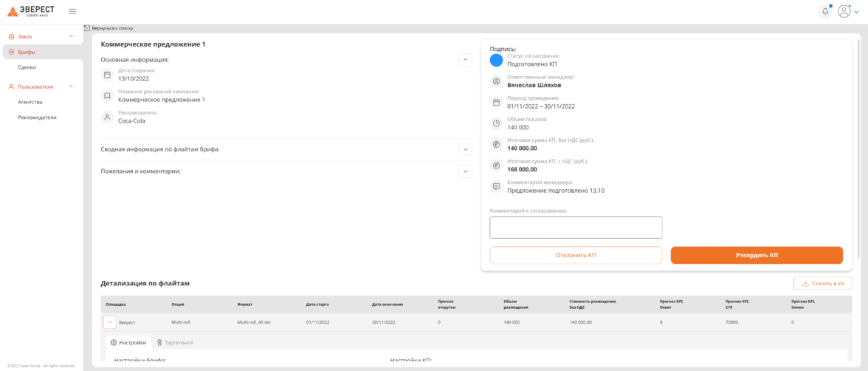This screenshot has width=868, height=371.
Task: Click the Отклонить КП button
Action: (x=576, y=255)
